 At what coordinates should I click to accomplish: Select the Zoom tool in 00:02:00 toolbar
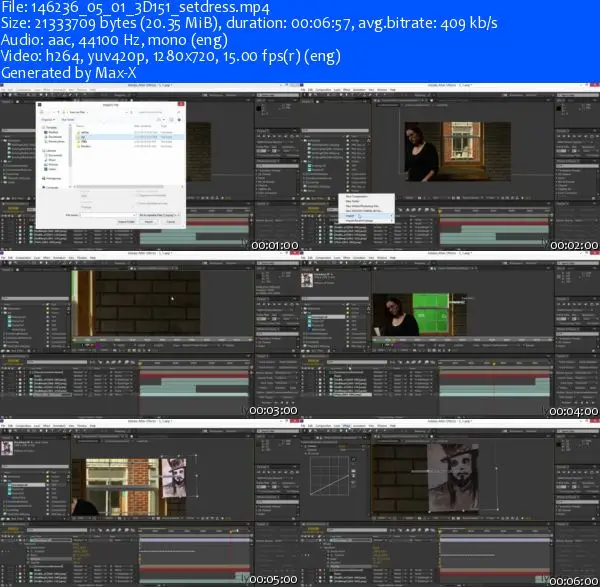pyautogui.click(x=313, y=95)
